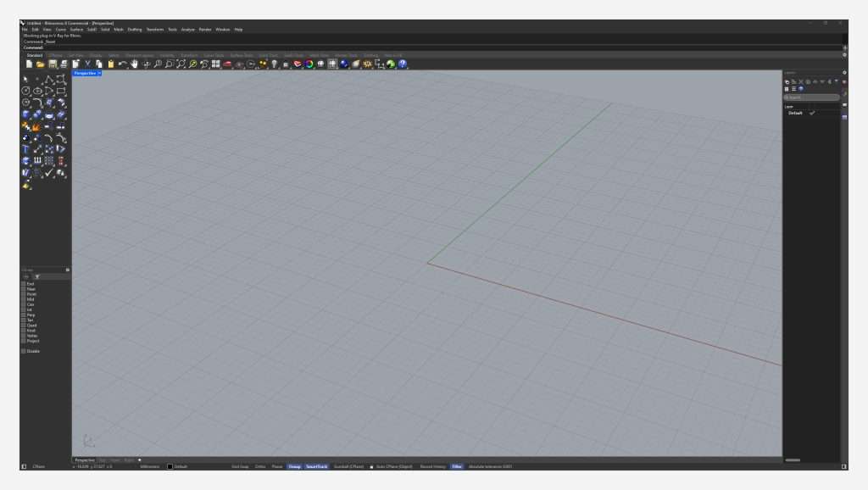Click the Layers panel search field

811,97
